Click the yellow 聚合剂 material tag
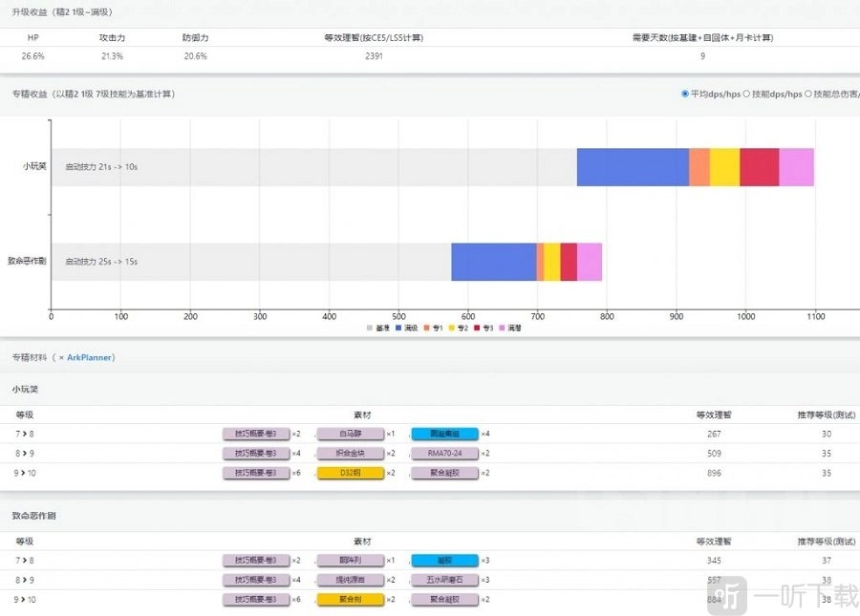The height and width of the screenshot is (616, 860). (349, 599)
